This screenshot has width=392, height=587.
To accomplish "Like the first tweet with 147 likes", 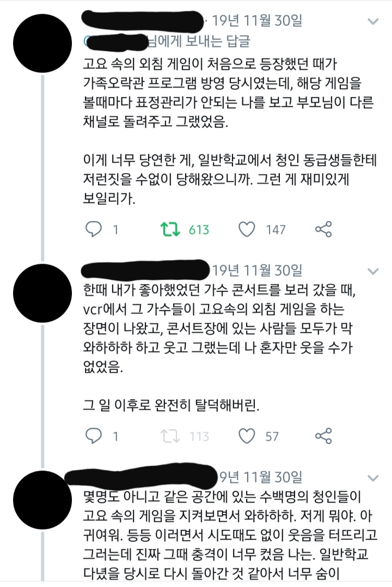I will click(x=248, y=230).
